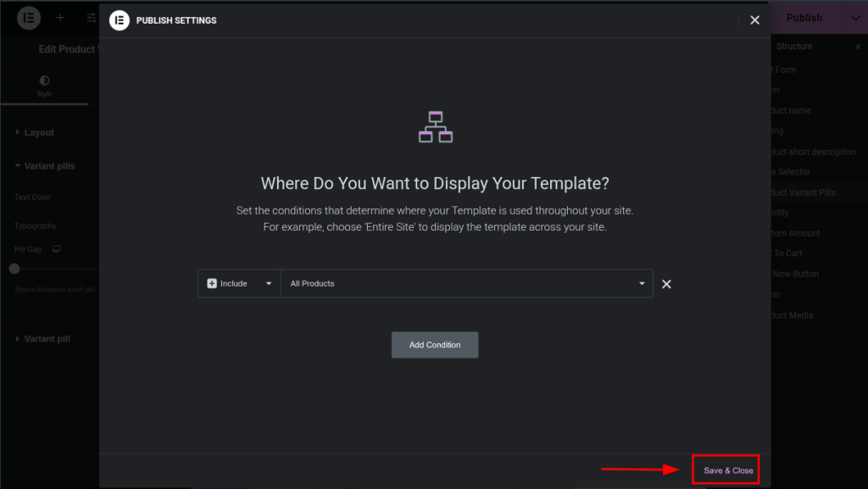Close the Structure panel
868x489 pixels.
coord(858,47)
